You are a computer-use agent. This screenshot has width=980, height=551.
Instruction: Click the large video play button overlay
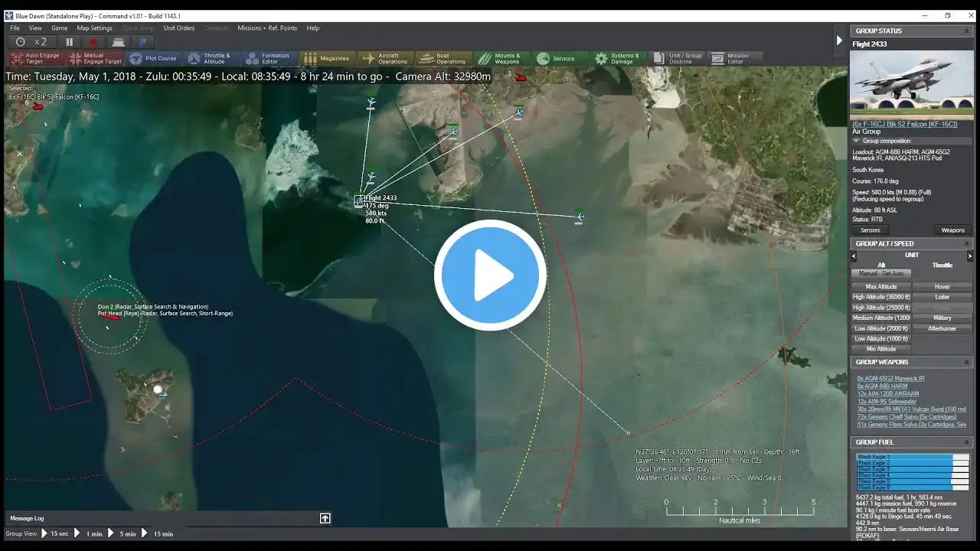pos(490,275)
